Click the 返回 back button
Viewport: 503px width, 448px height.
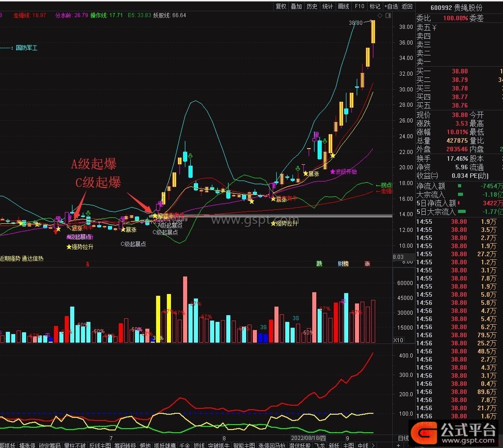(407, 6)
